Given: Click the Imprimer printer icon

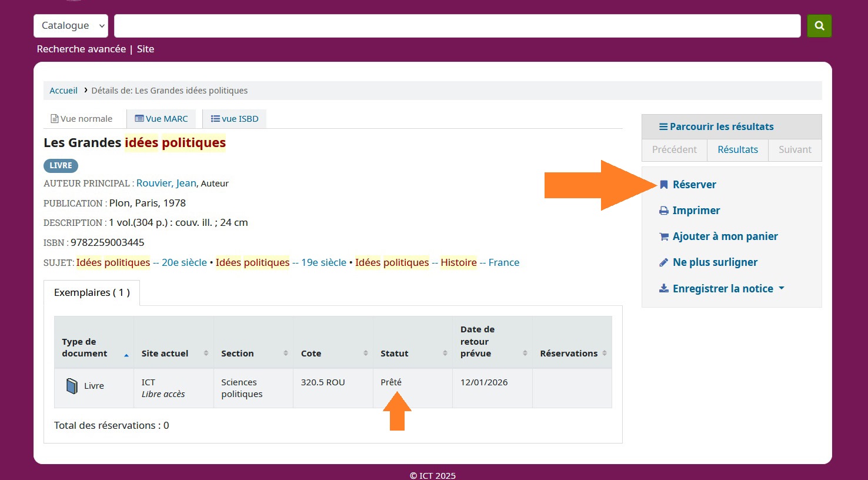Looking at the screenshot, I should (x=663, y=211).
